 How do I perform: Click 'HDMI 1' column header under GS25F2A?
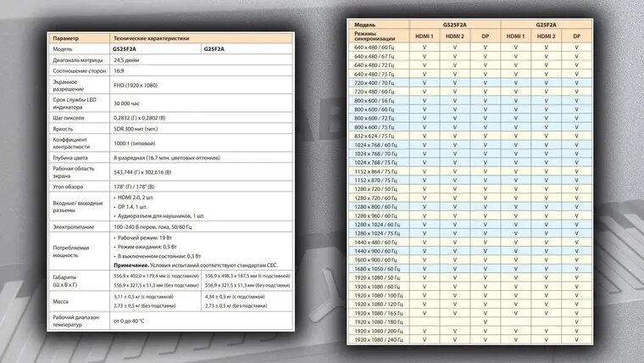point(425,36)
